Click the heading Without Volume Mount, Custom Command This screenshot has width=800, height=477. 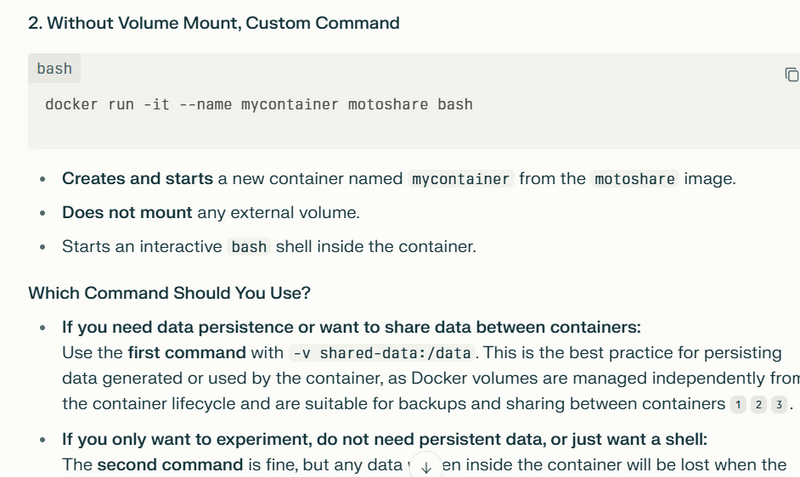coord(214,23)
